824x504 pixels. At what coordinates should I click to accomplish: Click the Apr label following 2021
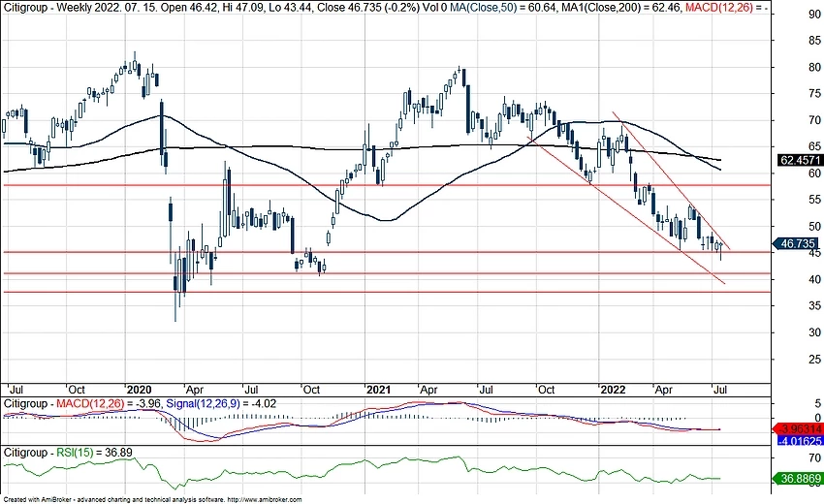pyautogui.click(x=428, y=390)
